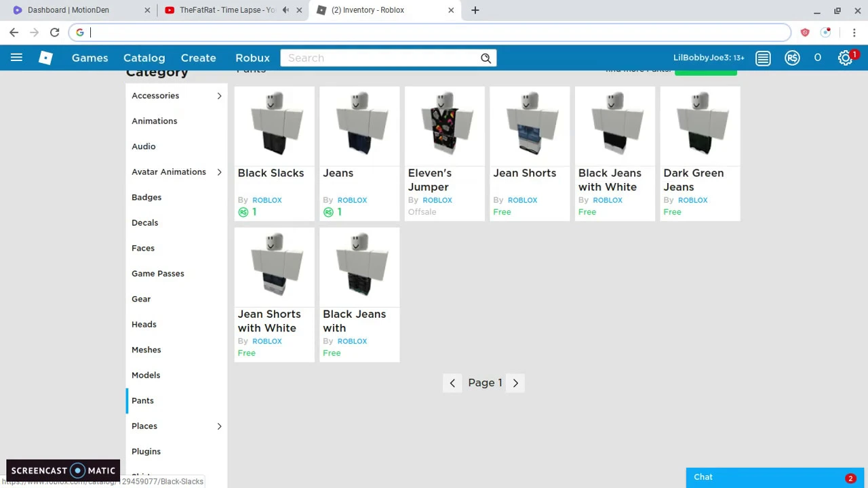Open Robux in Roblox navigation

click(252, 58)
